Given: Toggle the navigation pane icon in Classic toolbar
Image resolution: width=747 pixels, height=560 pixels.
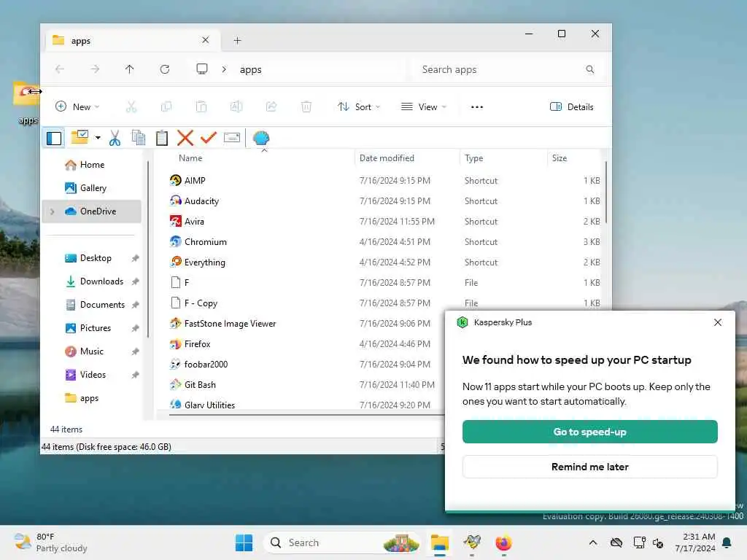Looking at the screenshot, I should (x=54, y=138).
